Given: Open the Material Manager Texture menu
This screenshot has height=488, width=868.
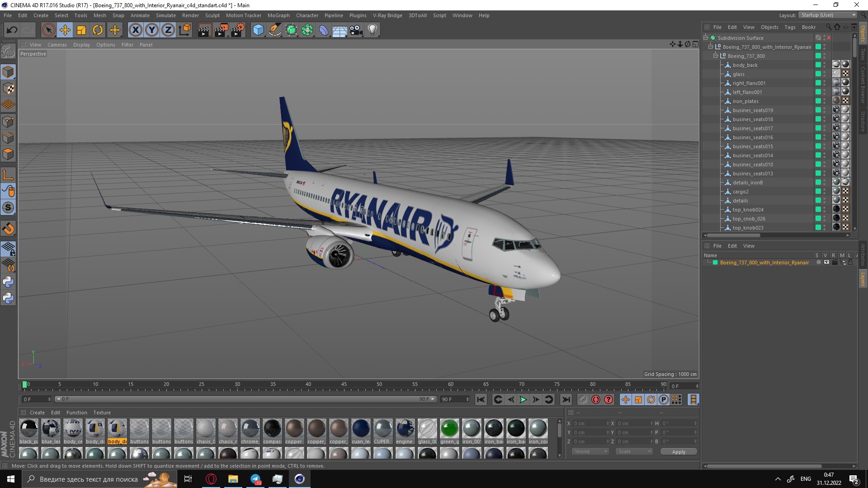Looking at the screenshot, I should tap(102, 413).
